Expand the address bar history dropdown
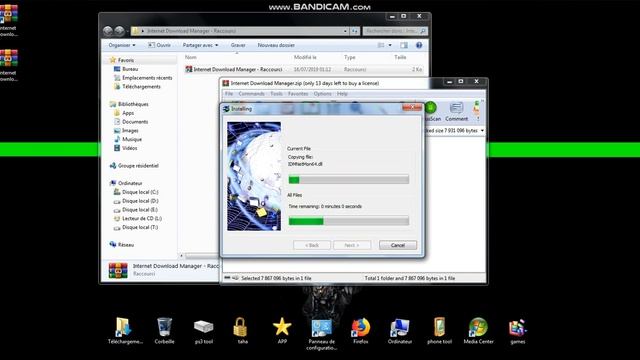 click(345, 31)
